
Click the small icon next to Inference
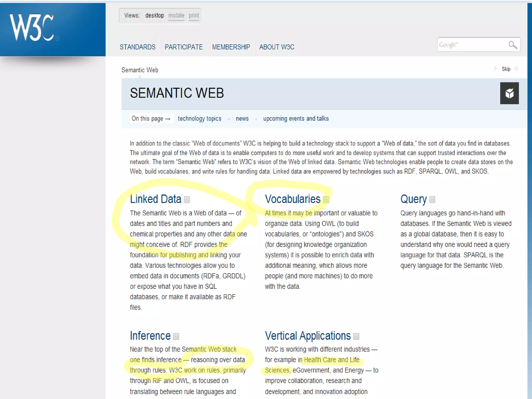[176, 336]
